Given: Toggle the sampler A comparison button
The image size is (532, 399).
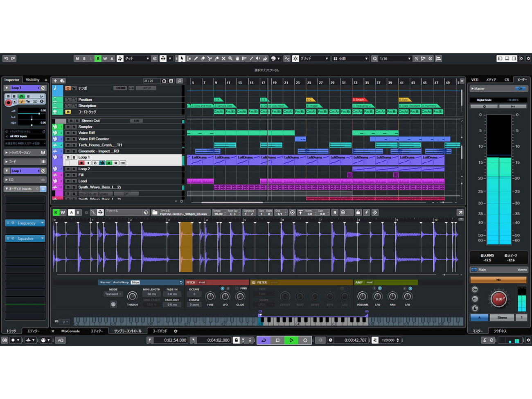Looking at the screenshot, I should coord(71,213).
